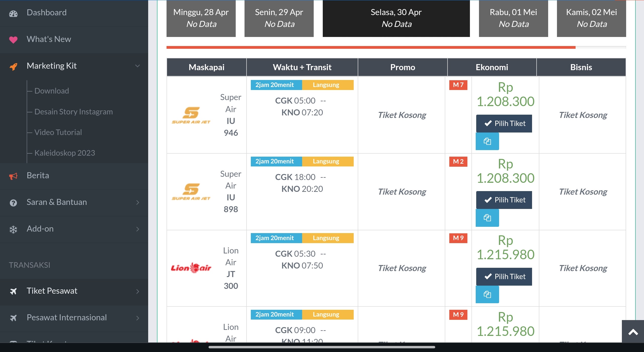Click CGK 05:00 departure time text

coord(295,101)
